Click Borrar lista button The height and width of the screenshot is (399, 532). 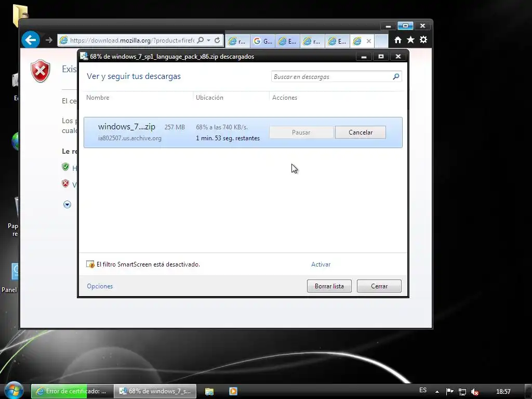pyautogui.click(x=329, y=286)
